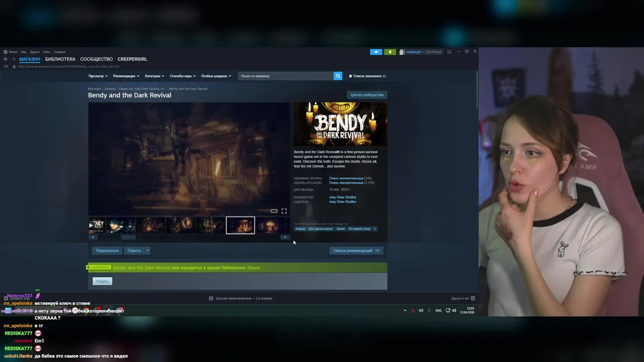Image resolution: width=644 pixels, height=362 pixels.
Task: Click the creepergirl profile avatar
Action: click(x=402, y=52)
